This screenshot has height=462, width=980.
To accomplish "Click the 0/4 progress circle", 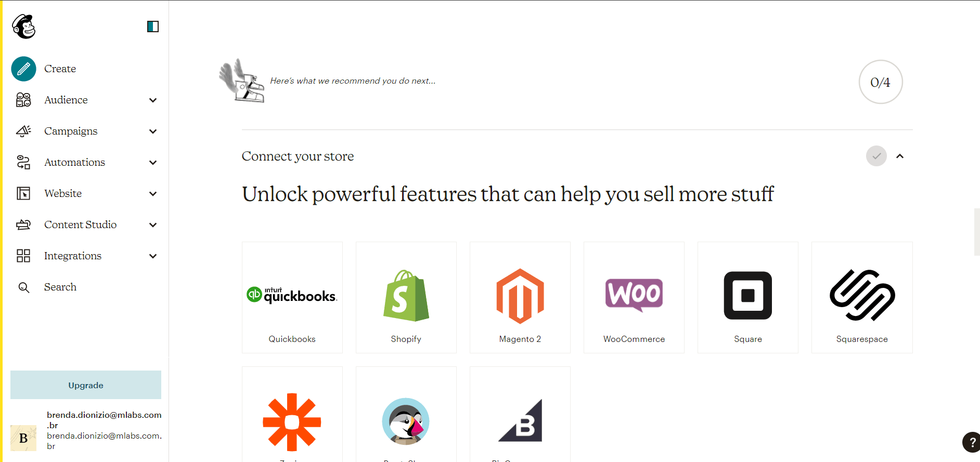I will pyautogui.click(x=881, y=82).
